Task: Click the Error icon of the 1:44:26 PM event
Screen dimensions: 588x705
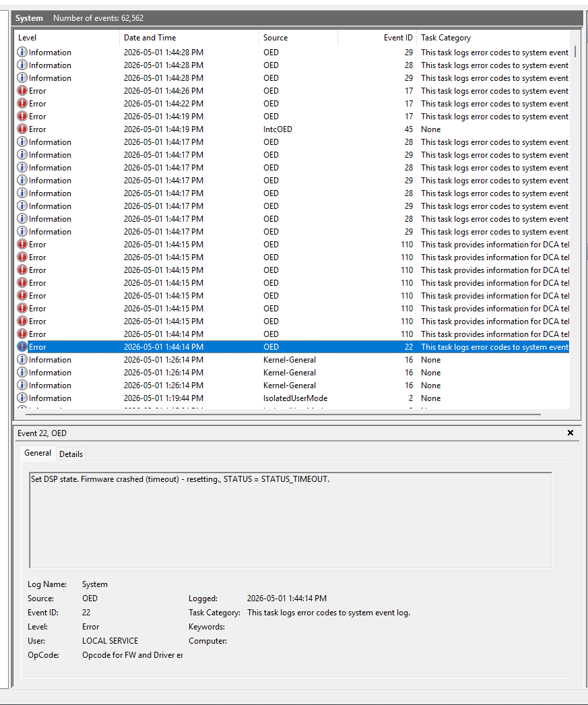Action: (22, 91)
